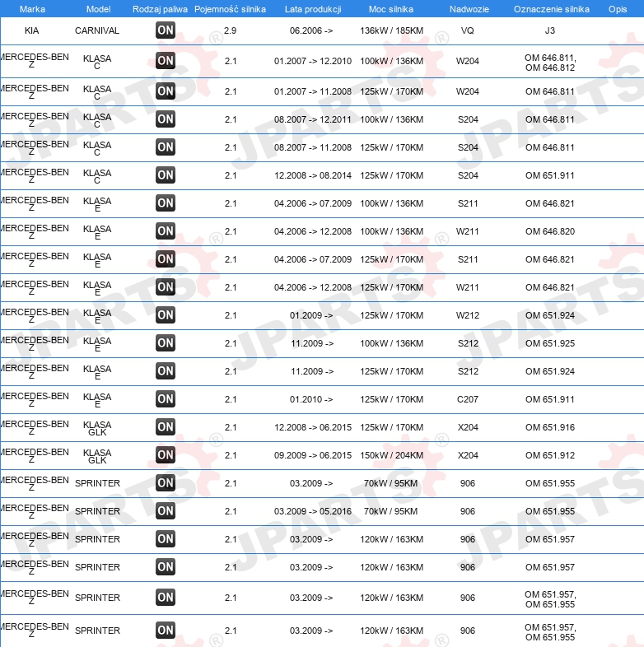This screenshot has width=644, height=647.
Task: Select ON badge in W211 125kW / 170KM row
Action: tap(166, 287)
